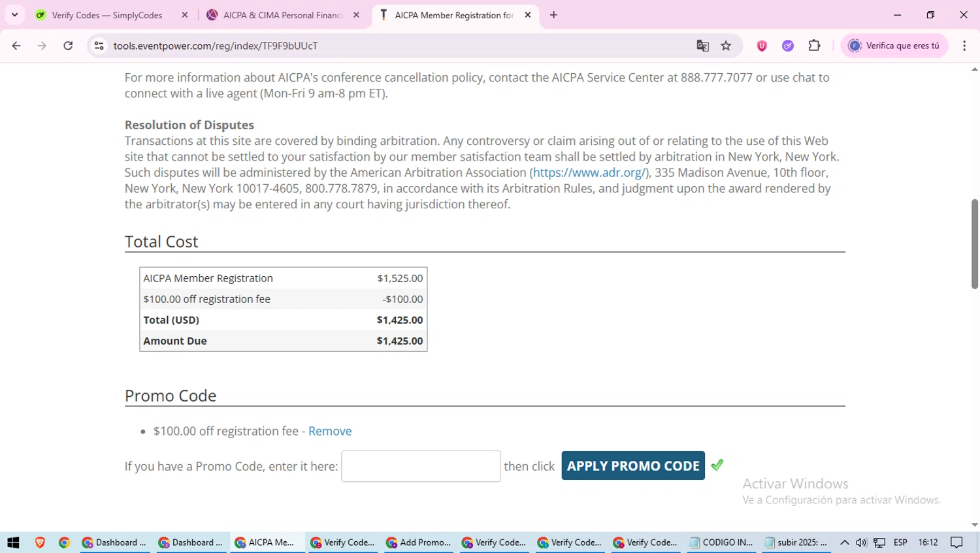Open the Google Translate icon in address bar
The height and width of the screenshot is (553, 980).
pos(702,46)
